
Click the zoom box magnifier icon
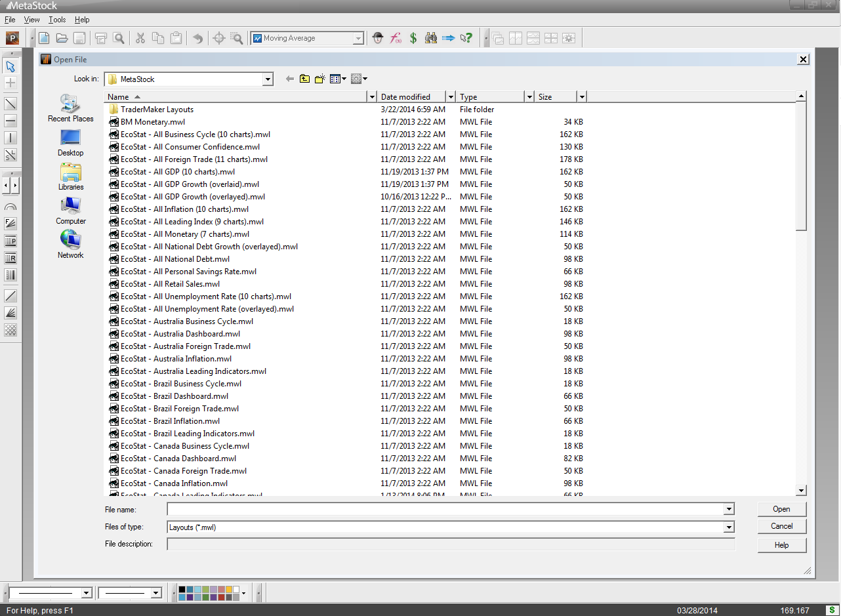[237, 38]
